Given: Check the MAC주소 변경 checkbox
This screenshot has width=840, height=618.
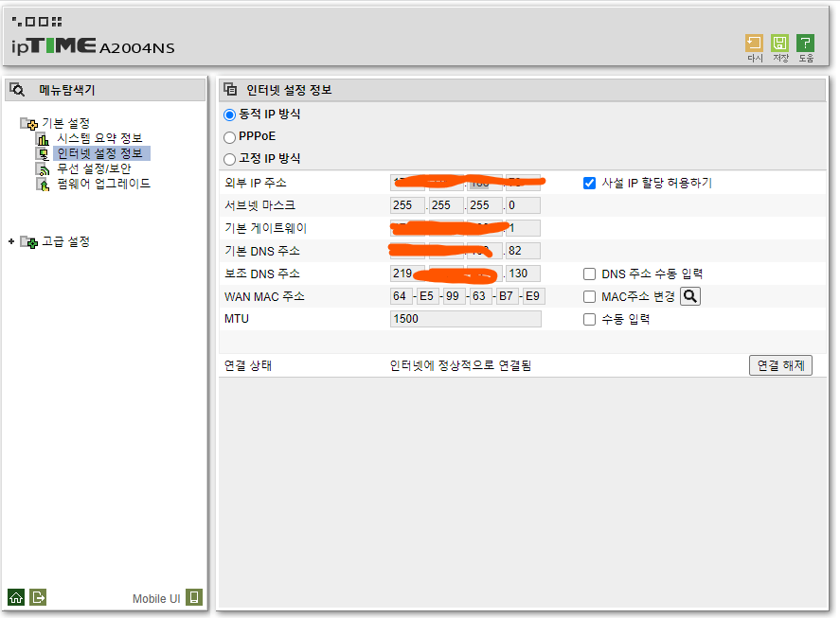Looking at the screenshot, I should (589, 296).
